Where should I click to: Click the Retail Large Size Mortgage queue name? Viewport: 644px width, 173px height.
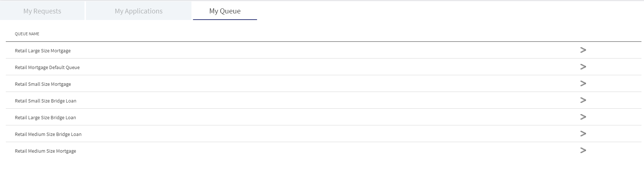pos(43,51)
